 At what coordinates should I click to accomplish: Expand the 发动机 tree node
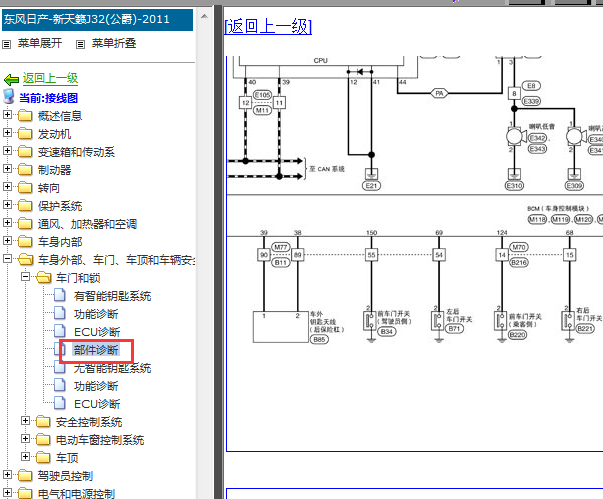pos(7,133)
